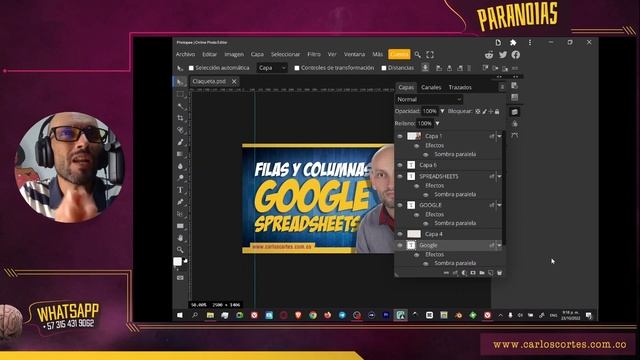Image resolution: width=640 pixels, height=360 pixels.
Task: Toggle fullscreen mode icon
Action: pos(430,54)
